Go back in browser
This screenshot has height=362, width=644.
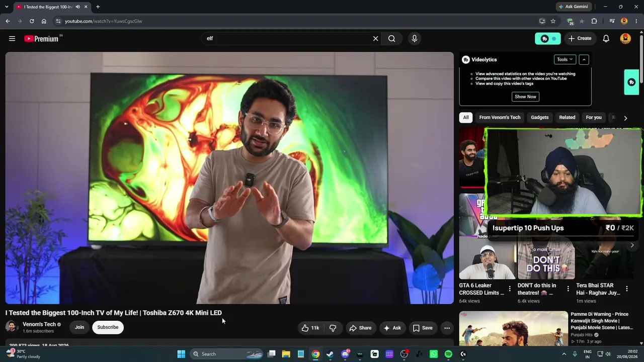pyautogui.click(x=8, y=21)
